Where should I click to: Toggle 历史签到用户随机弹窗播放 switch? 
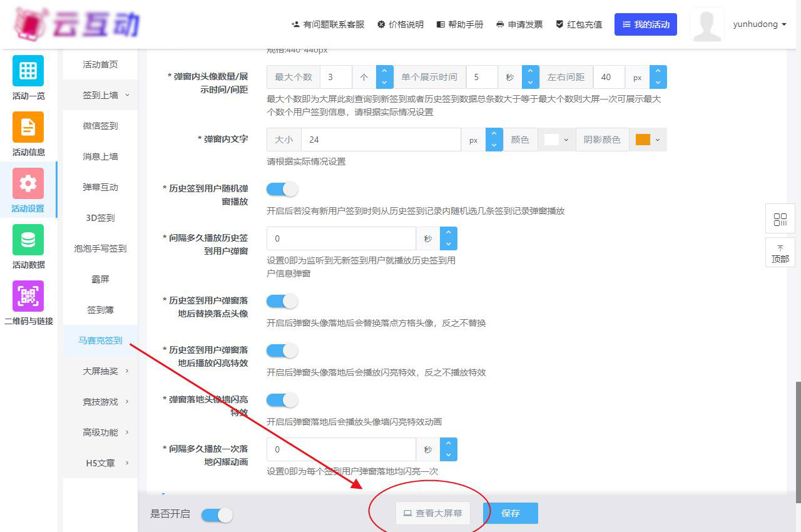[282, 189]
